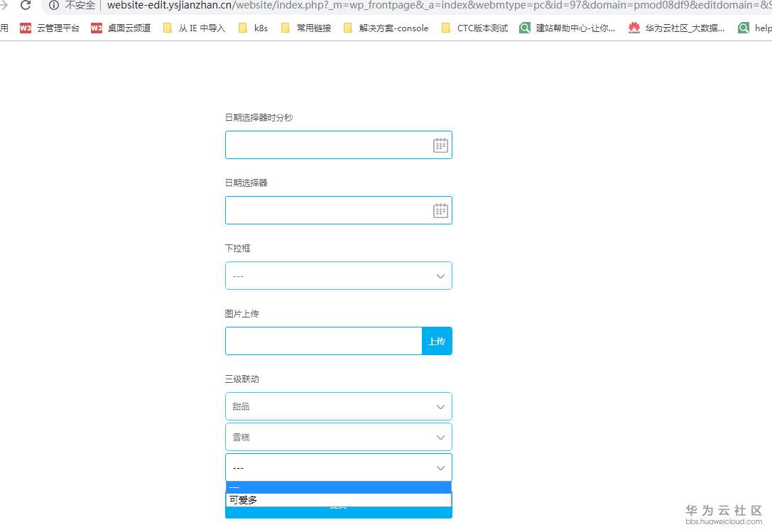
Task: Click the 上传 upload button
Action: click(x=437, y=341)
